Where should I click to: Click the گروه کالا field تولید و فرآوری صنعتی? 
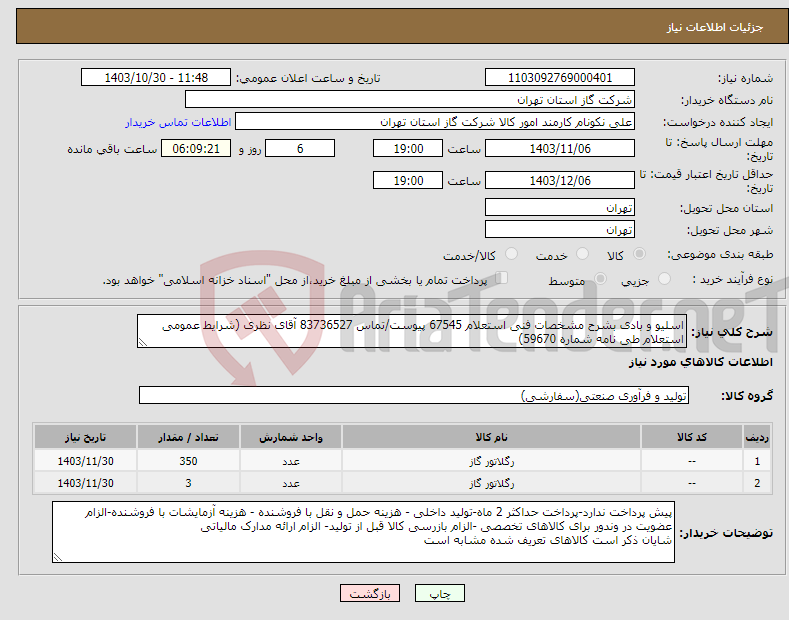pyautogui.click(x=414, y=396)
